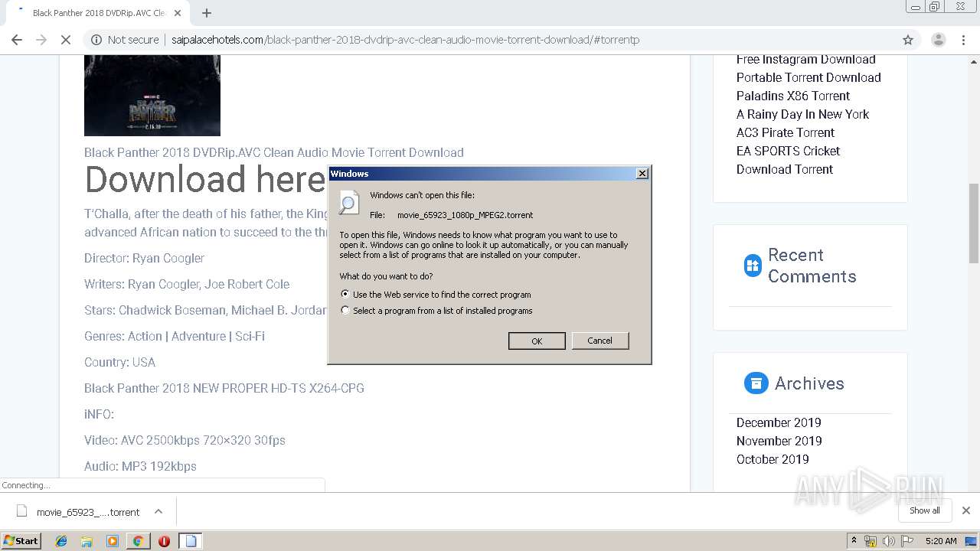View the Not secure site information
This screenshot has height=551, width=980.
(x=125, y=40)
